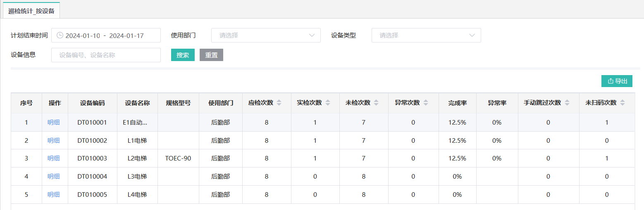Sort by 未扫码次数 column arrows
This screenshot has width=644, height=210.
pos(623,103)
